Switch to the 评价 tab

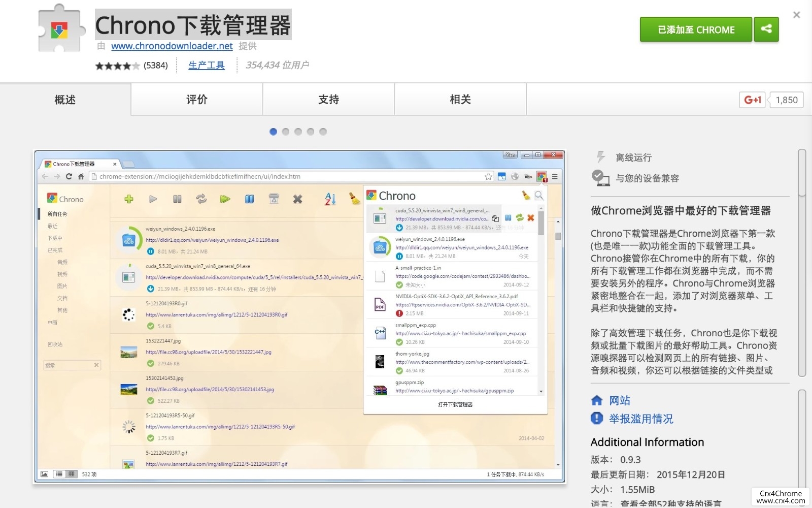pyautogui.click(x=197, y=100)
